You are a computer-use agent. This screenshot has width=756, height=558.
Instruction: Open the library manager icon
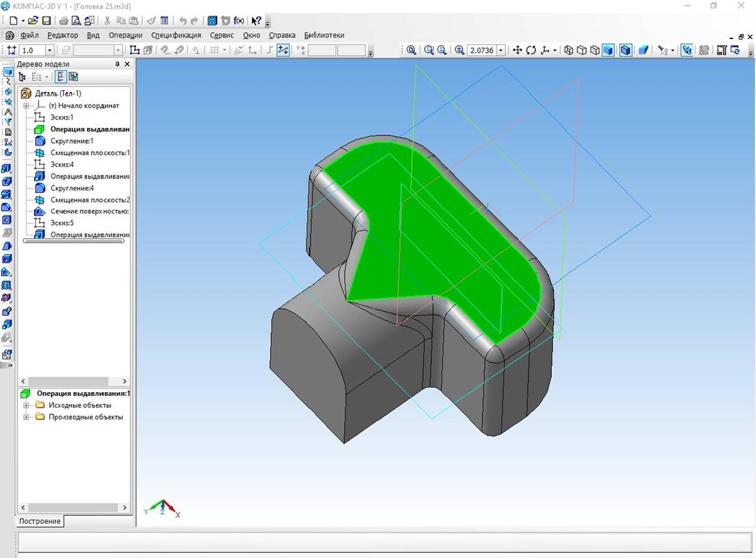click(212, 21)
